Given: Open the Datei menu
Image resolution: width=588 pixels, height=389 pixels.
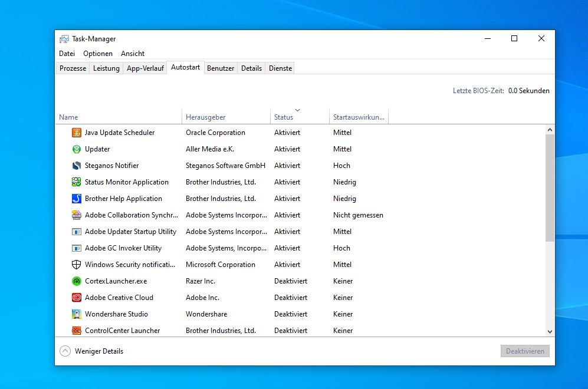Looking at the screenshot, I should (67, 54).
